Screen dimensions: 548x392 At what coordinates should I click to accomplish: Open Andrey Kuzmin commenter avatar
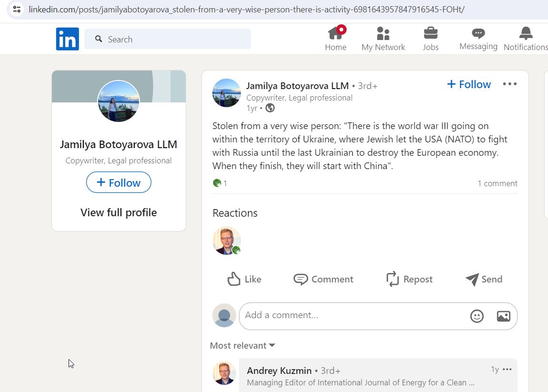224,373
